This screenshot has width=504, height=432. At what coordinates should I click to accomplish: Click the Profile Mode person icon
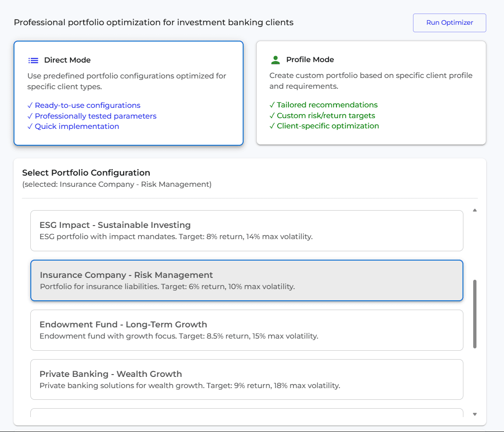pyautogui.click(x=275, y=59)
